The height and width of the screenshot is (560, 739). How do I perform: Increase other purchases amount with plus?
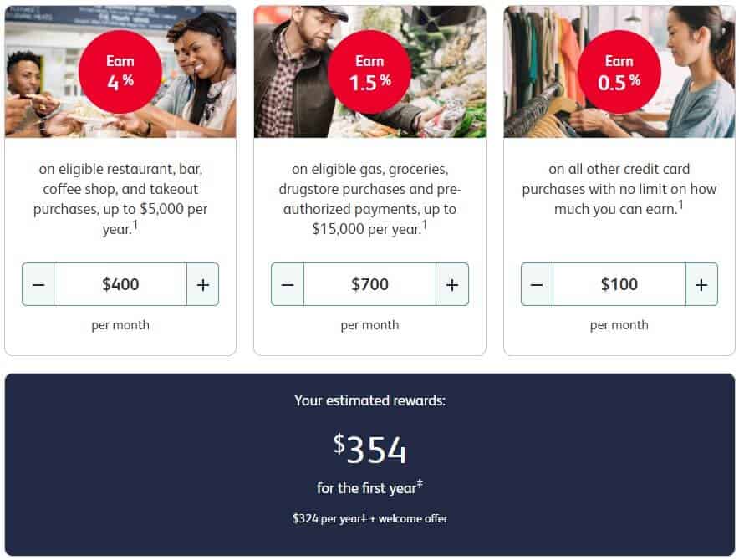(x=701, y=284)
